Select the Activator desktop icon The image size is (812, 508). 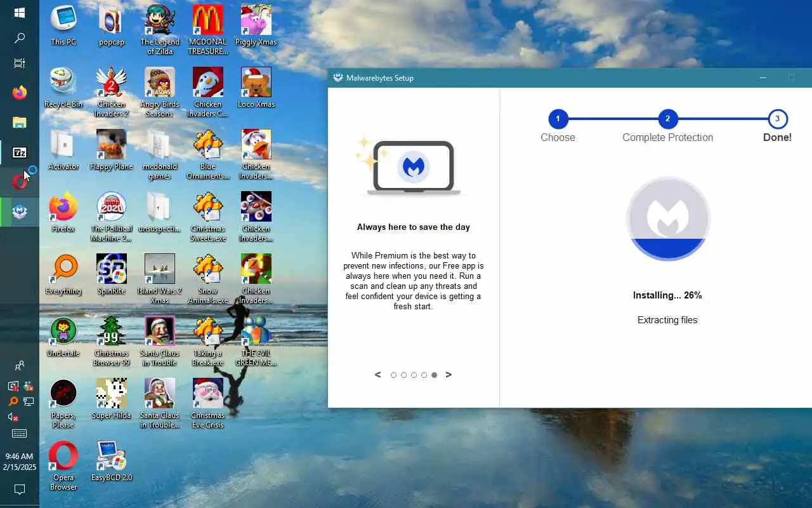tap(63, 150)
